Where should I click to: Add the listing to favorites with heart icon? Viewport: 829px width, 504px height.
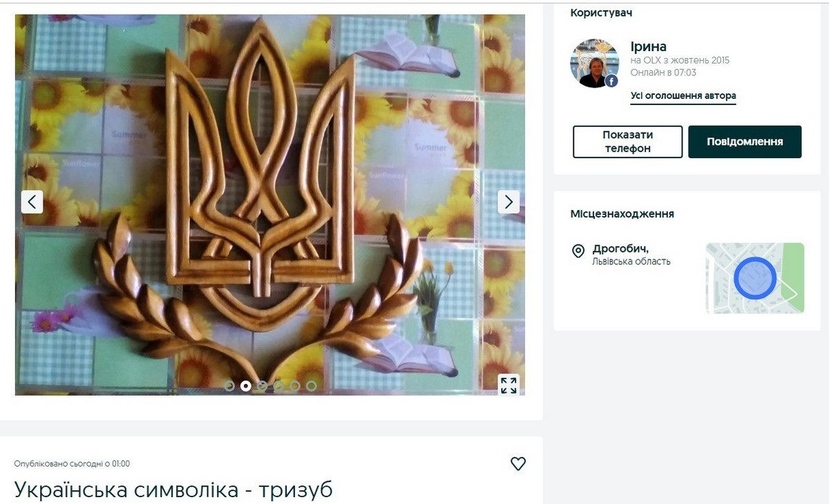coord(518,464)
